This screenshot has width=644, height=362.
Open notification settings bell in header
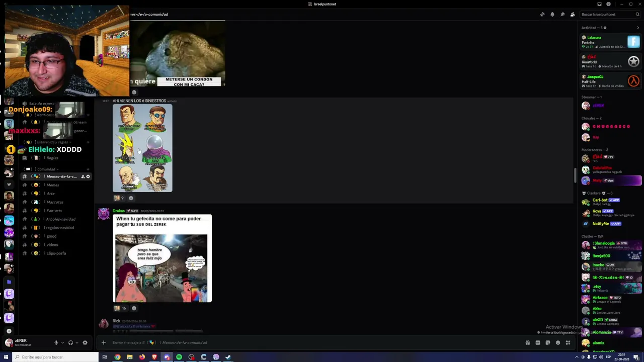552,14
